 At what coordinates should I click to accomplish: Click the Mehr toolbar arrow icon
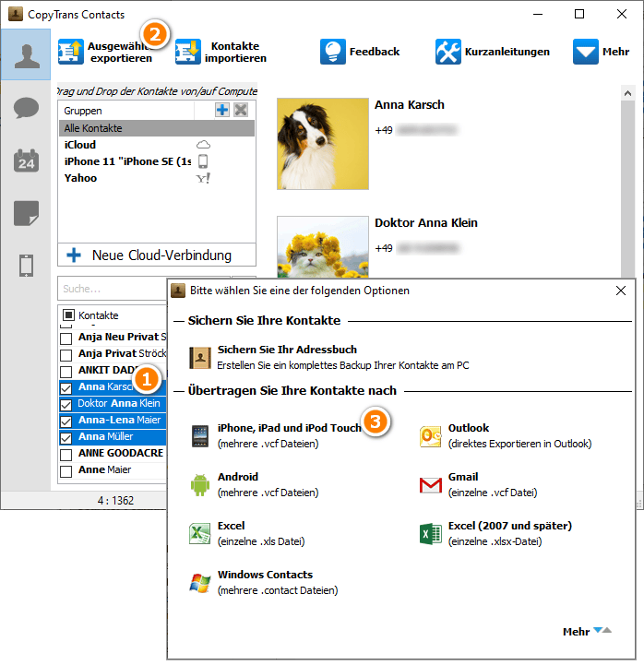[x=586, y=52]
